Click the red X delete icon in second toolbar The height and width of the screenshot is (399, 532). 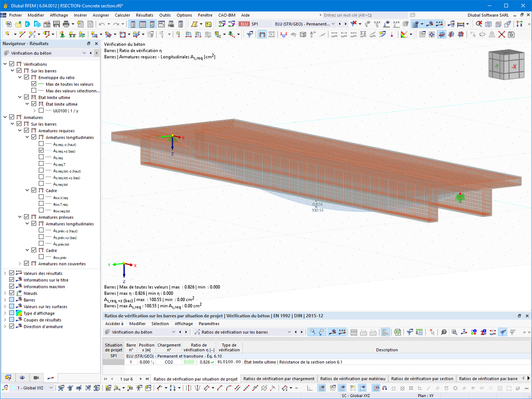coord(502,34)
